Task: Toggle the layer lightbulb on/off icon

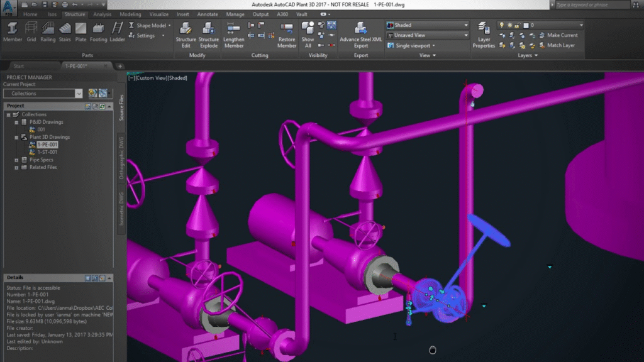Action: coord(502,25)
